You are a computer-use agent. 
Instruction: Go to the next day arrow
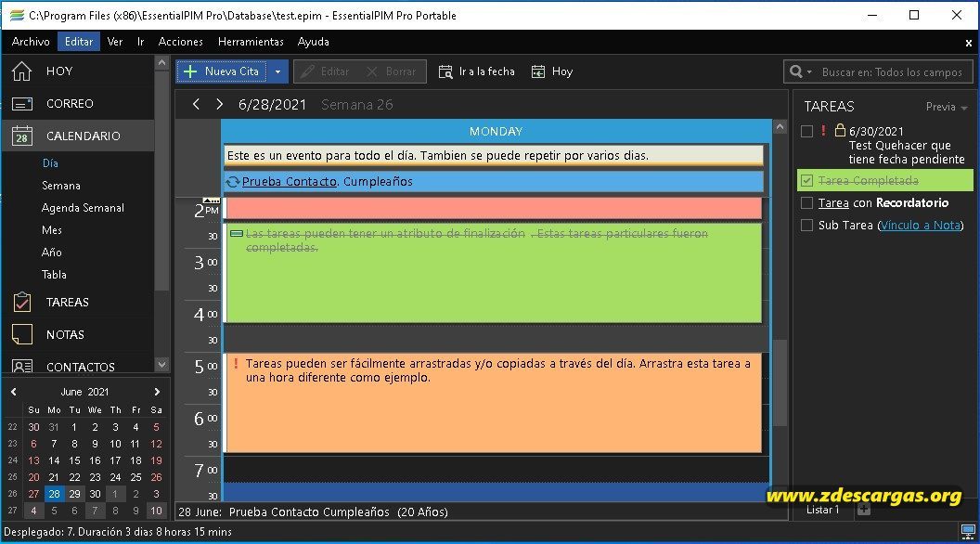point(219,104)
